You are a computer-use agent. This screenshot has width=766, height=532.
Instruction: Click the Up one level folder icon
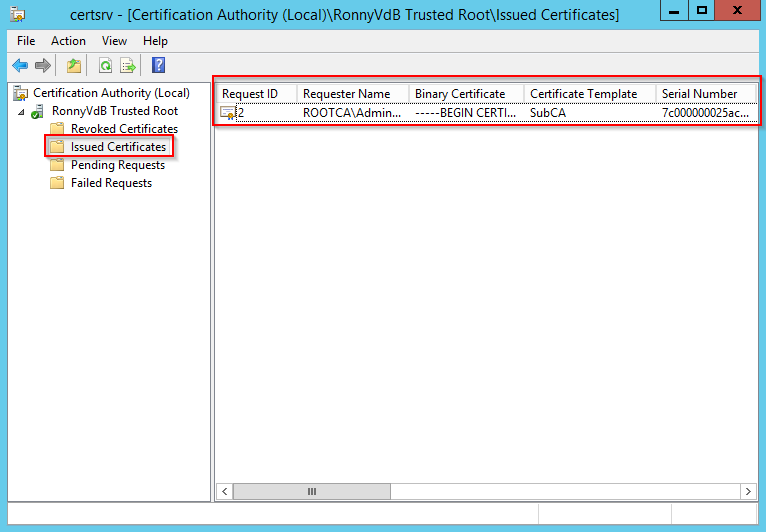pyautogui.click(x=73, y=66)
